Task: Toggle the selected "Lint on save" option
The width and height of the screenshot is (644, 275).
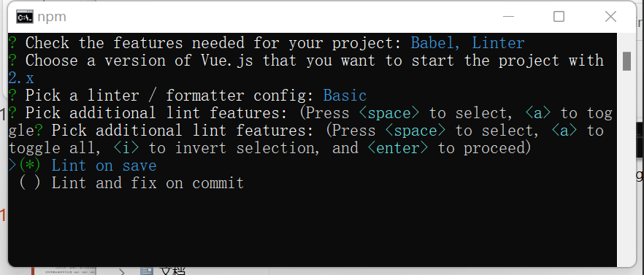Action: tap(88, 166)
